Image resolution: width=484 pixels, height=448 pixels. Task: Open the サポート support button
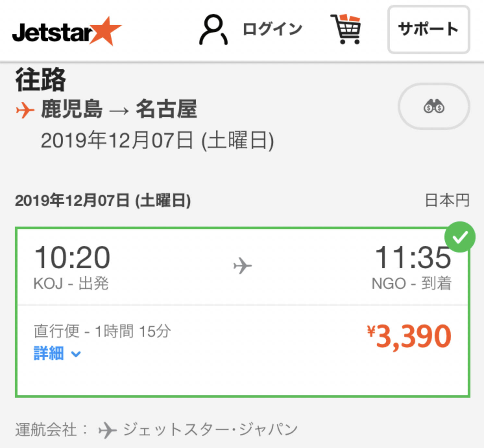pyautogui.click(x=429, y=29)
